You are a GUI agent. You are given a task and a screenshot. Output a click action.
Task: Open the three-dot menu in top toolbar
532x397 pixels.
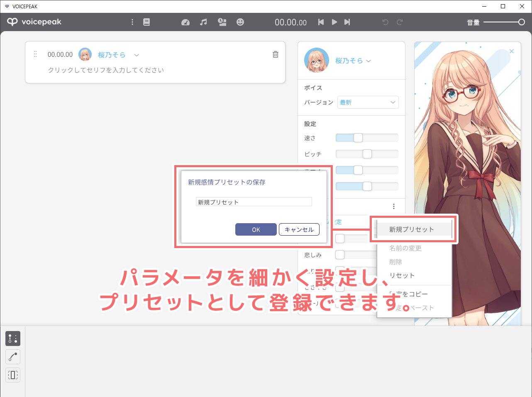132,22
